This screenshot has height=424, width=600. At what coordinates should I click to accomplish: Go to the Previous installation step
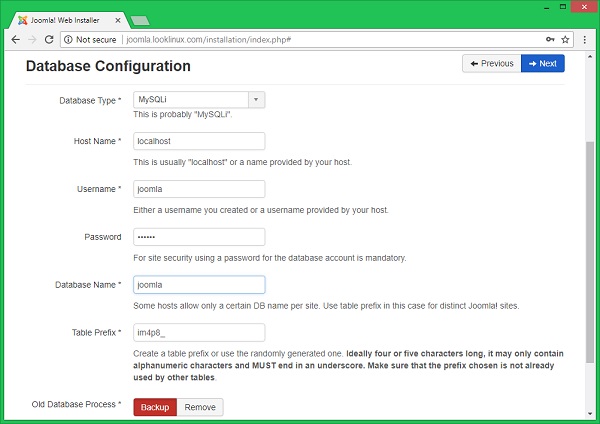coord(492,64)
